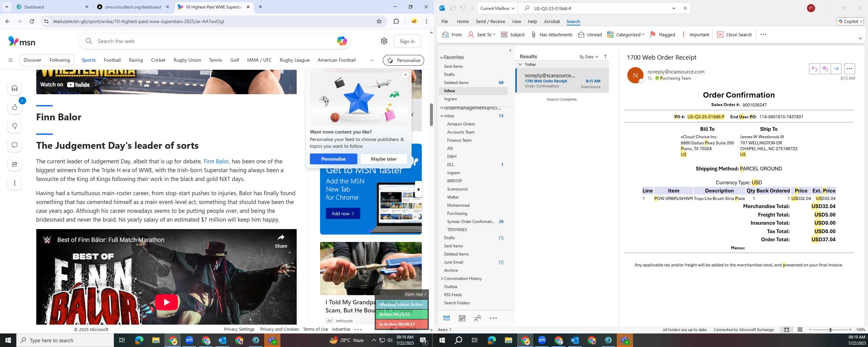Click Add now on MSN ad
Viewport: 868px width, 347px height.
pos(343,213)
